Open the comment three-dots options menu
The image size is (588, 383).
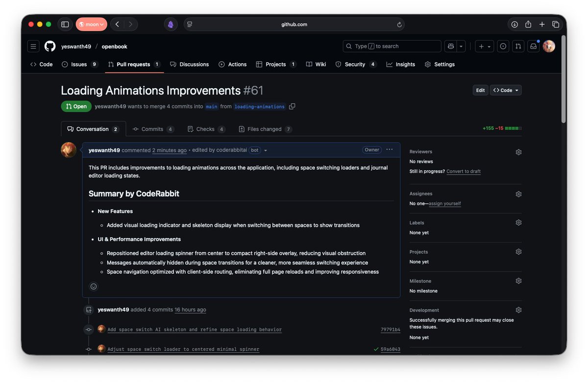(389, 150)
